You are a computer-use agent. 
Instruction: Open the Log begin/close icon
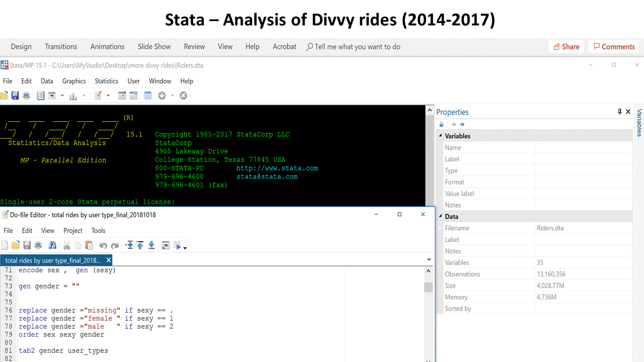click(x=40, y=95)
